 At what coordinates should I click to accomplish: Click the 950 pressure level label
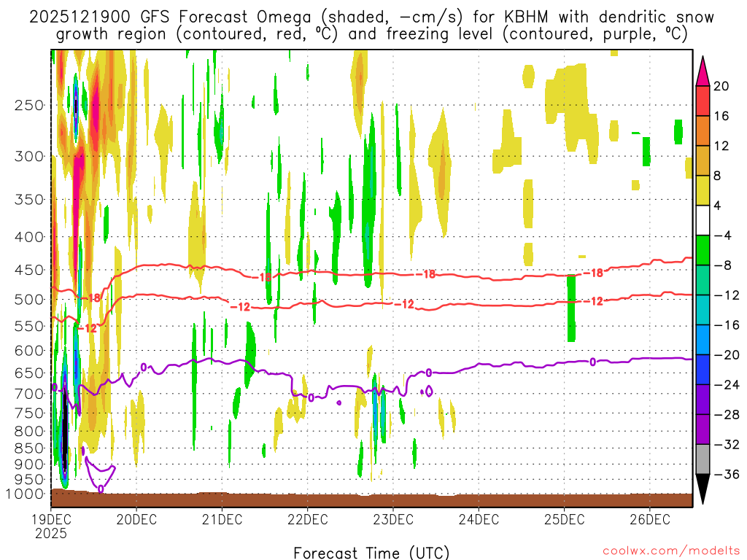[29, 480]
